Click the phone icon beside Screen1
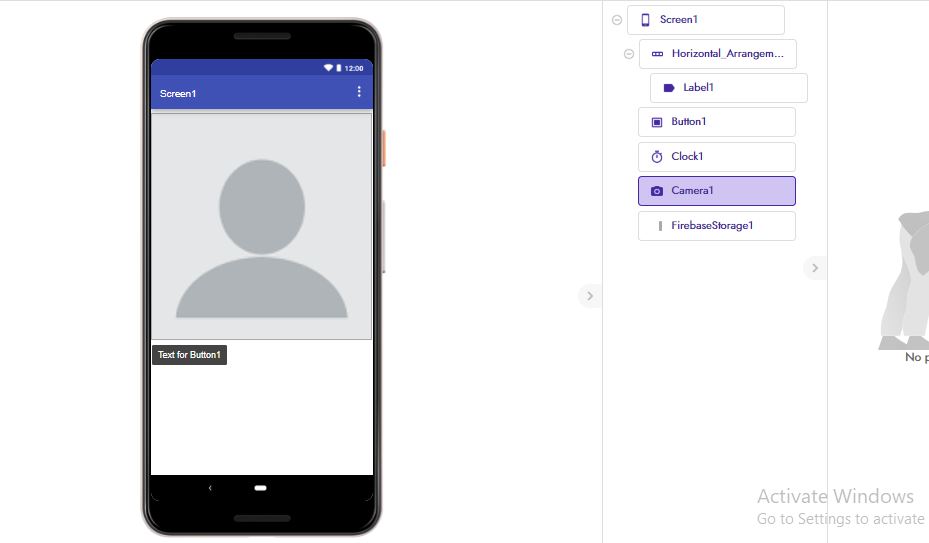 tap(645, 20)
